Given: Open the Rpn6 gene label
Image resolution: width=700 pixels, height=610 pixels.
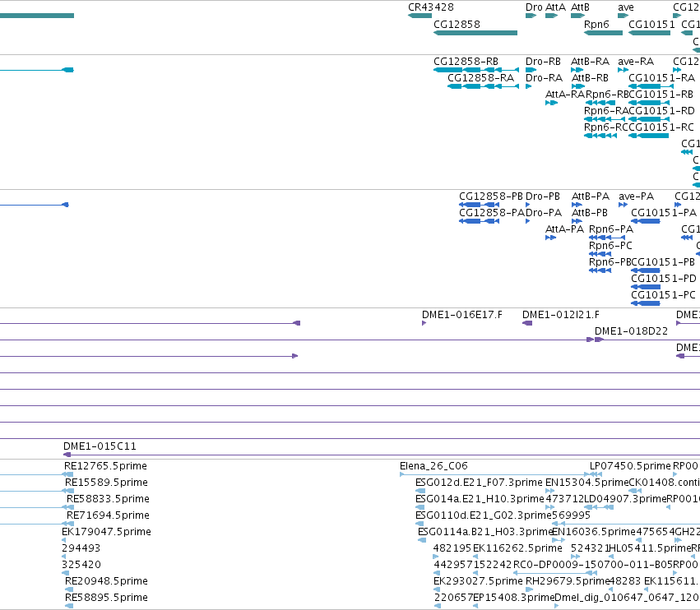Looking at the screenshot, I should coord(596,25).
